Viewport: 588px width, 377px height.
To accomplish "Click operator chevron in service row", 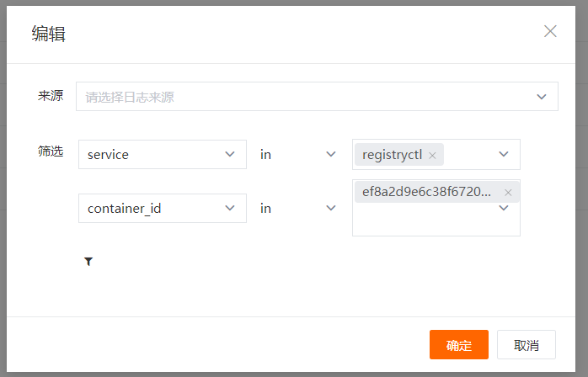I will pyautogui.click(x=331, y=155).
